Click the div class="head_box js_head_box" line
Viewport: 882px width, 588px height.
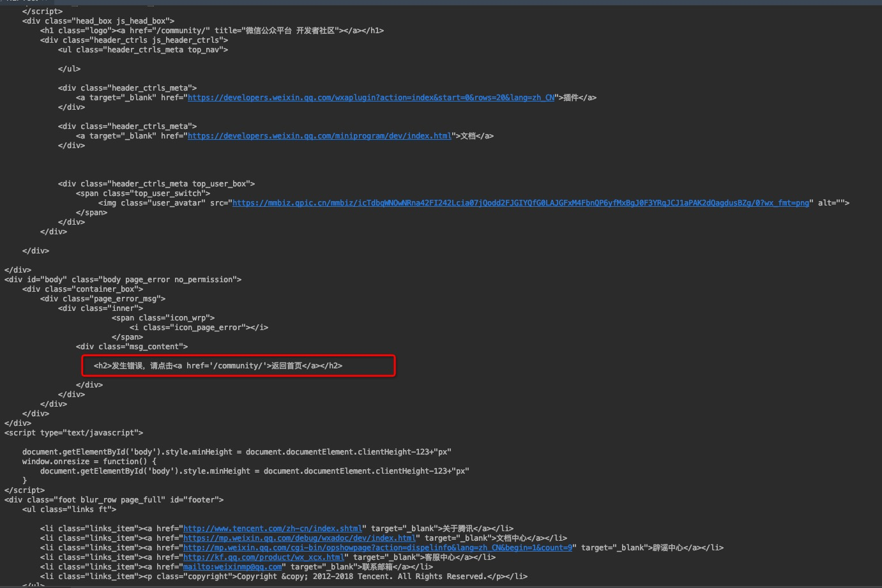(x=98, y=21)
